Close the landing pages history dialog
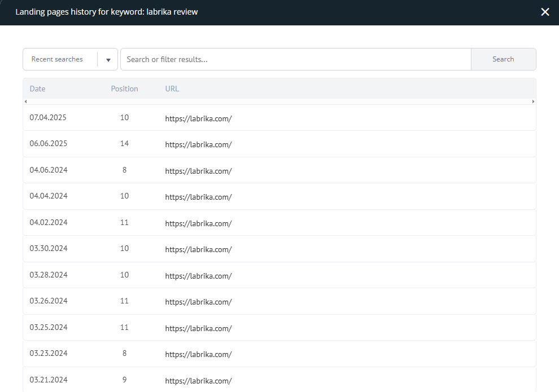Viewport: 559px width, 392px height. pyautogui.click(x=545, y=12)
